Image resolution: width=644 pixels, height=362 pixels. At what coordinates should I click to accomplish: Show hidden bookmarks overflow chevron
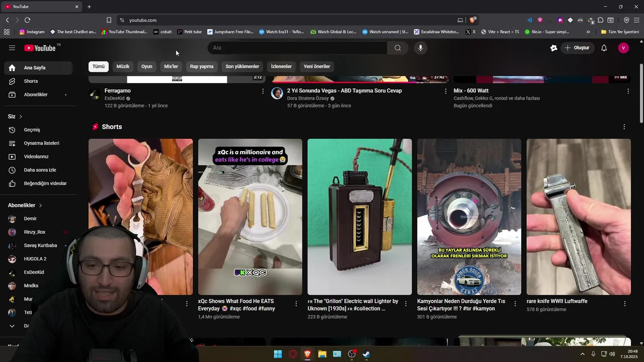tap(588, 32)
